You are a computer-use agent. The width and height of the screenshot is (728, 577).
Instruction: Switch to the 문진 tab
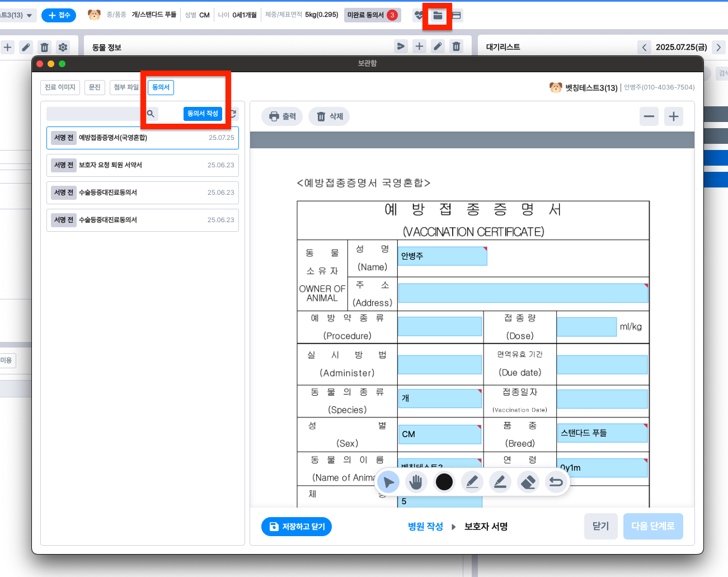click(x=95, y=87)
